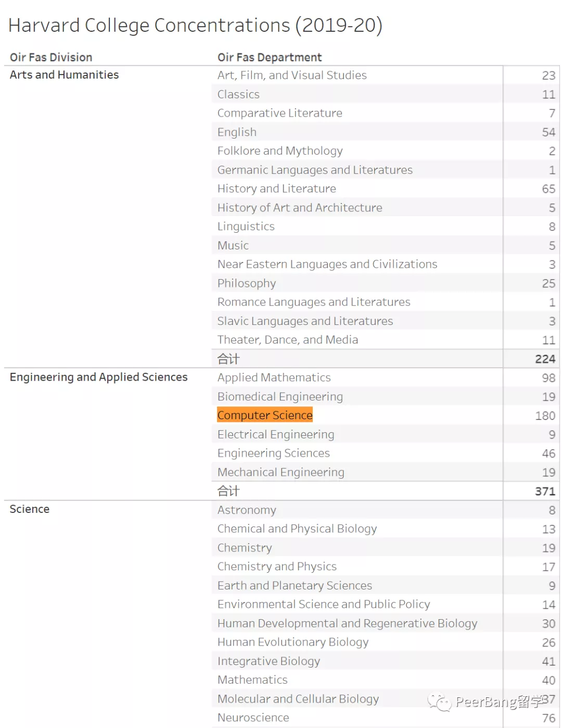Select the Theater, Dance, and Media row
562x728 pixels.
click(287, 340)
